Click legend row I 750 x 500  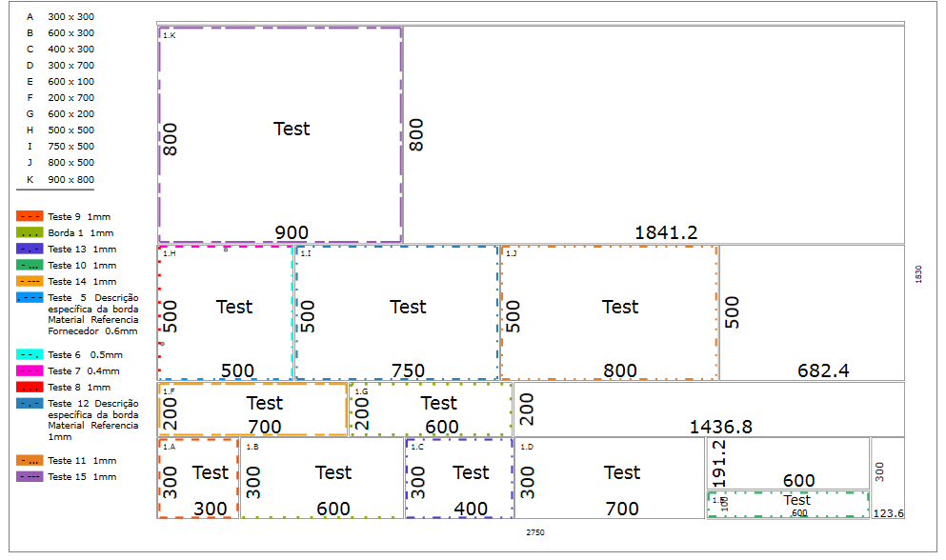point(60,148)
